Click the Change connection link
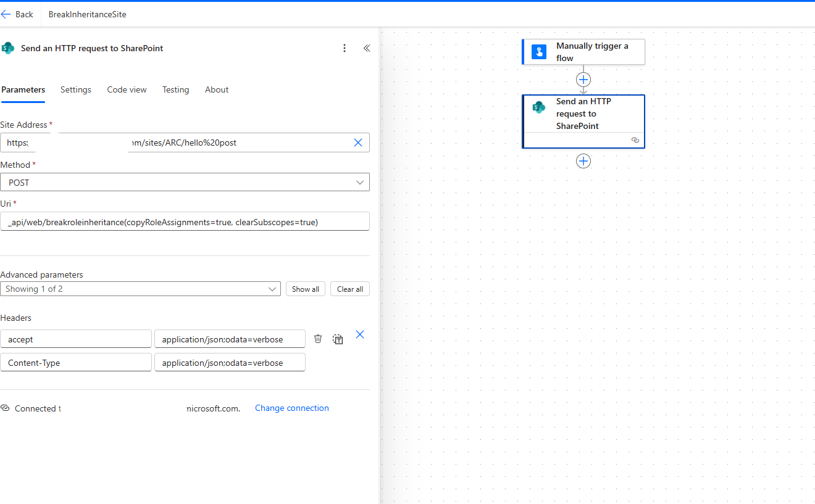 291,408
